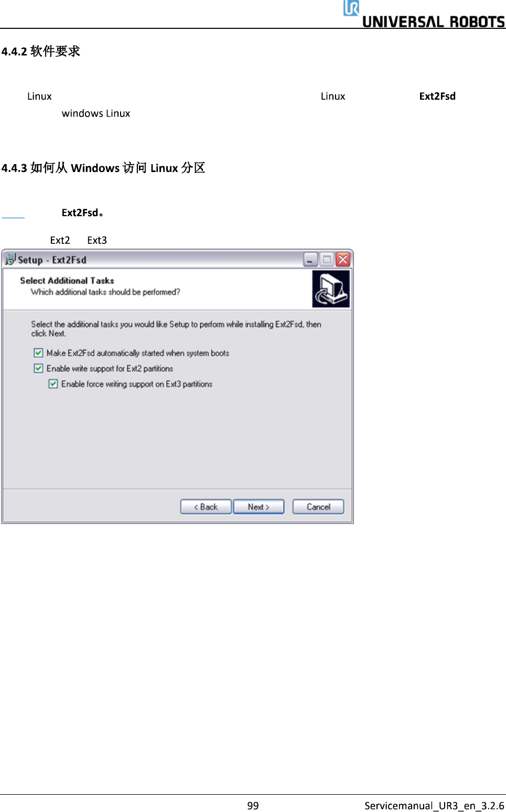Click the Servicemanual_UR3_en_3.2.6 footer text
This screenshot has height=812, width=506.
click(x=434, y=806)
